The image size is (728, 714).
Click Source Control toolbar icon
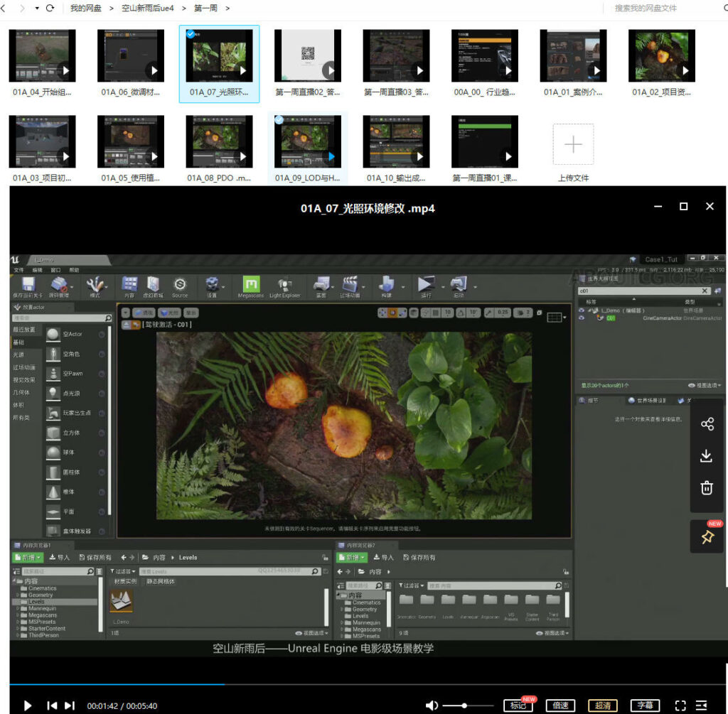59,287
